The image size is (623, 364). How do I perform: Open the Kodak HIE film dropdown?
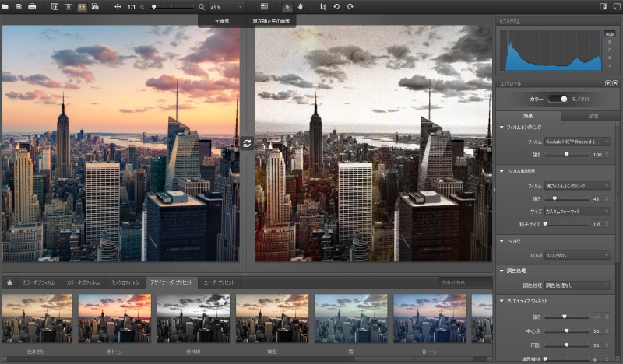click(x=578, y=142)
